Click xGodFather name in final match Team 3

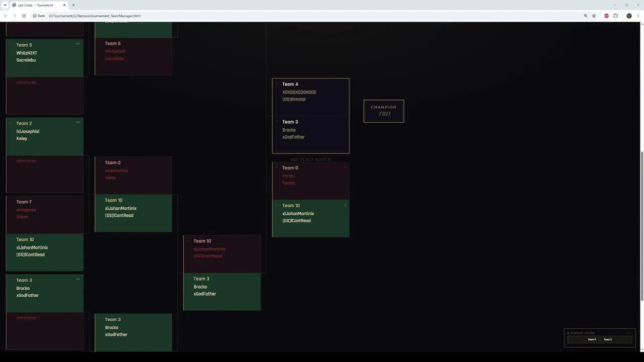293,137
